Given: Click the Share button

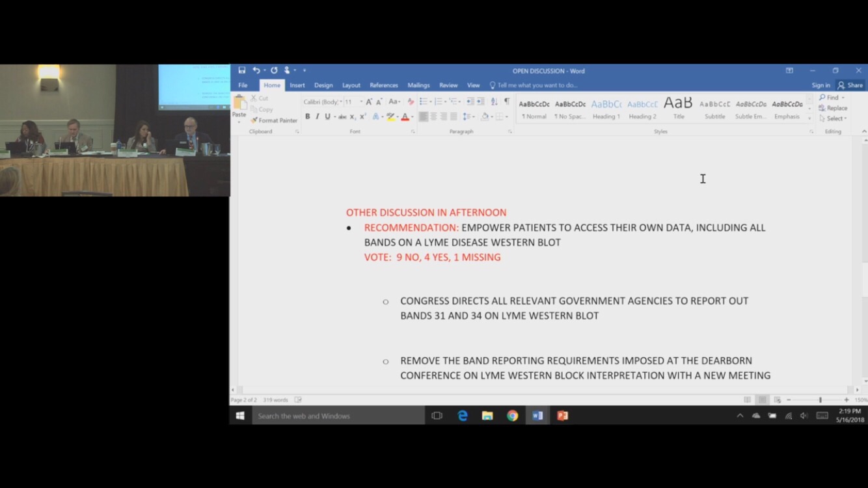Looking at the screenshot, I should point(850,85).
